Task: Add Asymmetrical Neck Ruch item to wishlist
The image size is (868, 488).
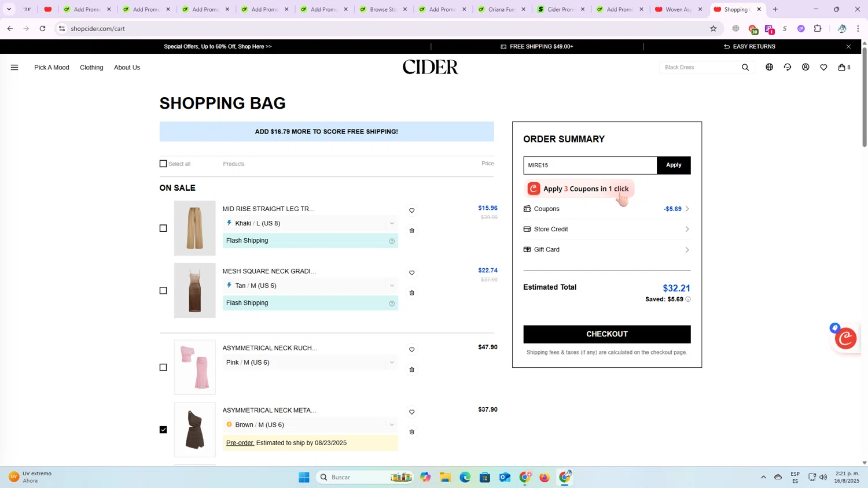Action: (412, 350)
